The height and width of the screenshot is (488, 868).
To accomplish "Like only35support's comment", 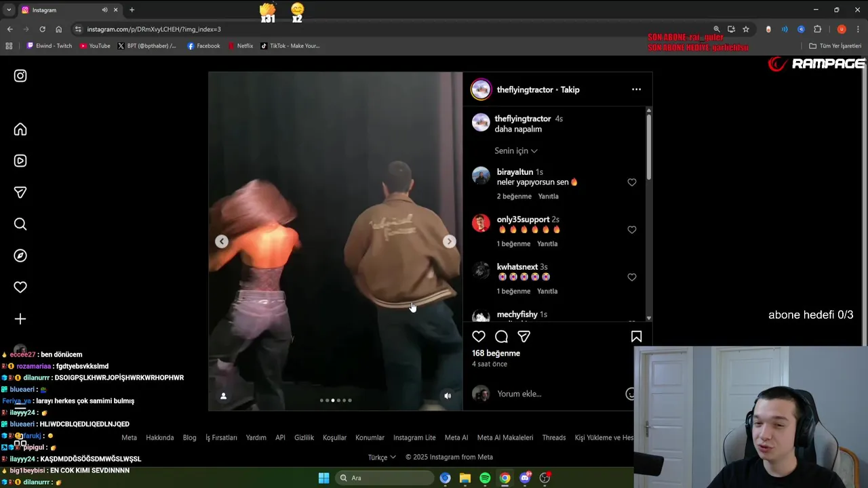I will click(x=631, y=230).
